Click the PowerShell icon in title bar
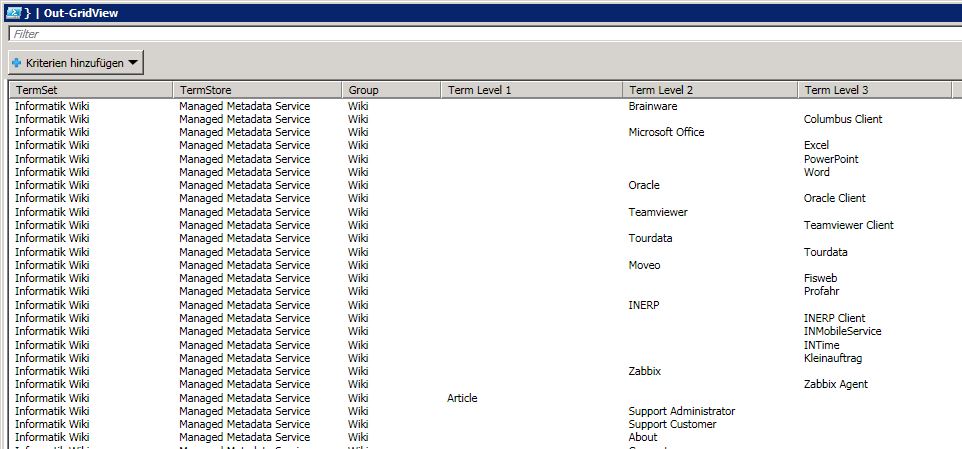This screenshot has width=962, height=449. 13,12
